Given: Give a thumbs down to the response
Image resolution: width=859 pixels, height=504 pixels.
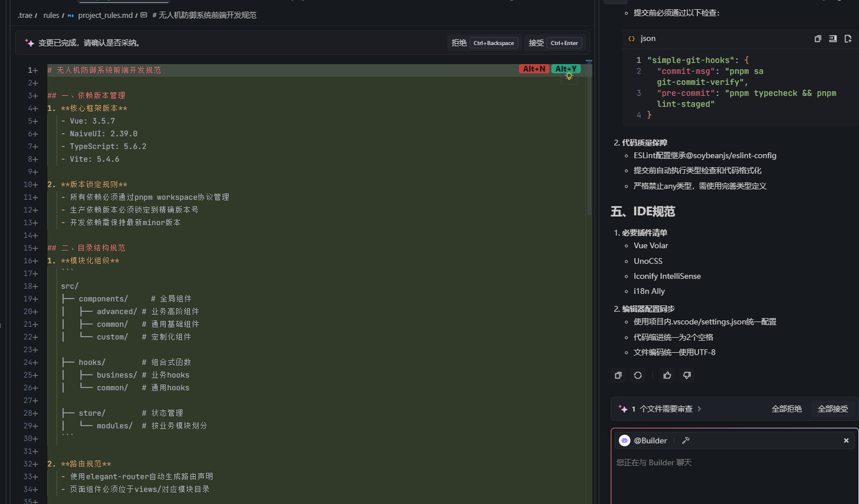Looking at the screenshot, I should pos(687,375).
